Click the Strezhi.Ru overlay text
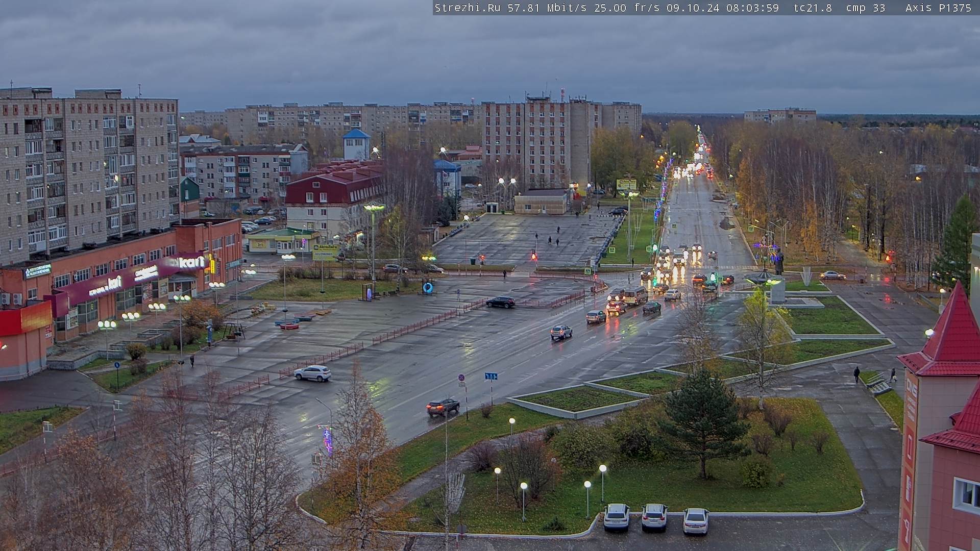Screen dimensions: 980x551 467,8
